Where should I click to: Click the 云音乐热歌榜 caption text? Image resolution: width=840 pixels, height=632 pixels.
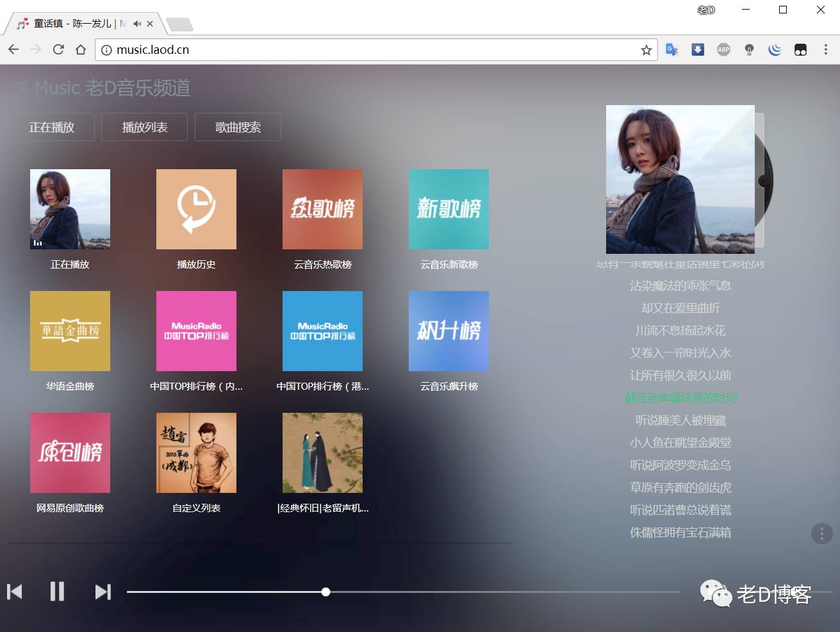pos(322,264)
